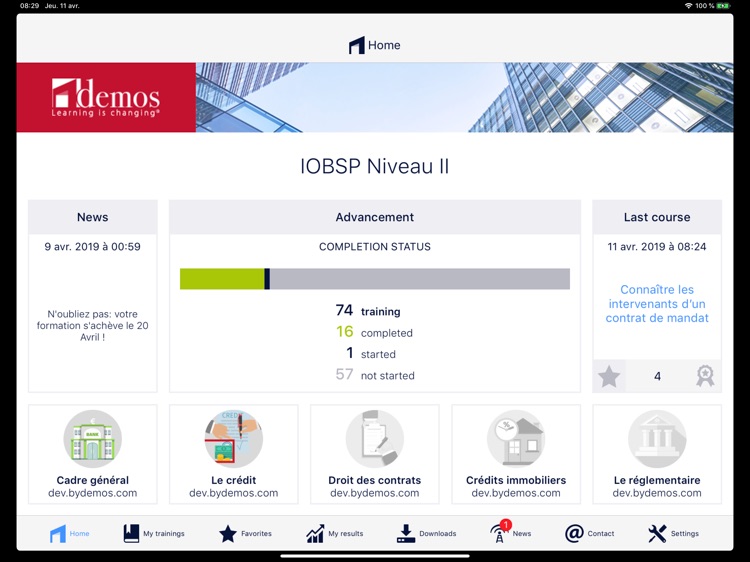Screen dimensions: 750x562
Task: Click the Le réglementaire course title
Action: [657, 480]
